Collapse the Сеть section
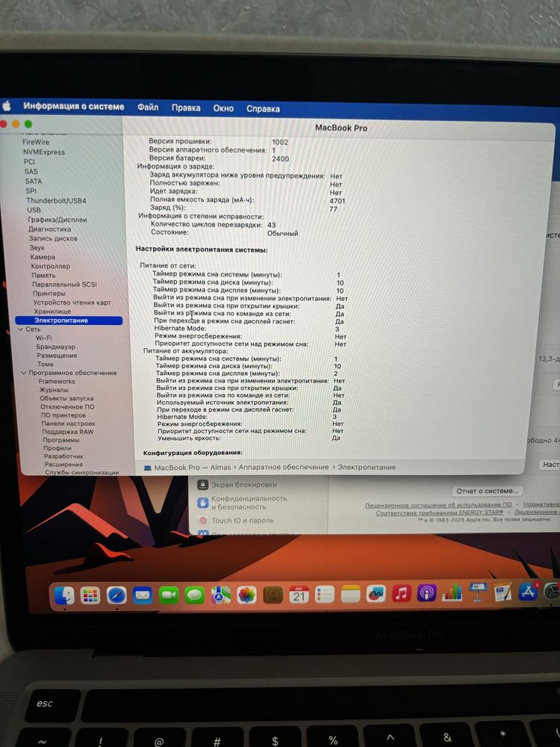The height and width of the screenshot is (747, 560). (20, 329)
